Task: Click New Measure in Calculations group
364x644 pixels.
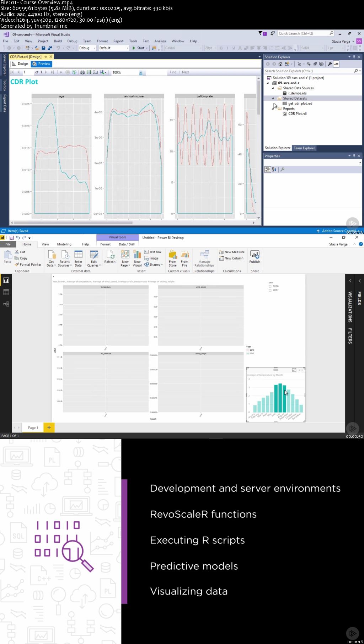Action: pyautogui.click(x=232, y=252)
